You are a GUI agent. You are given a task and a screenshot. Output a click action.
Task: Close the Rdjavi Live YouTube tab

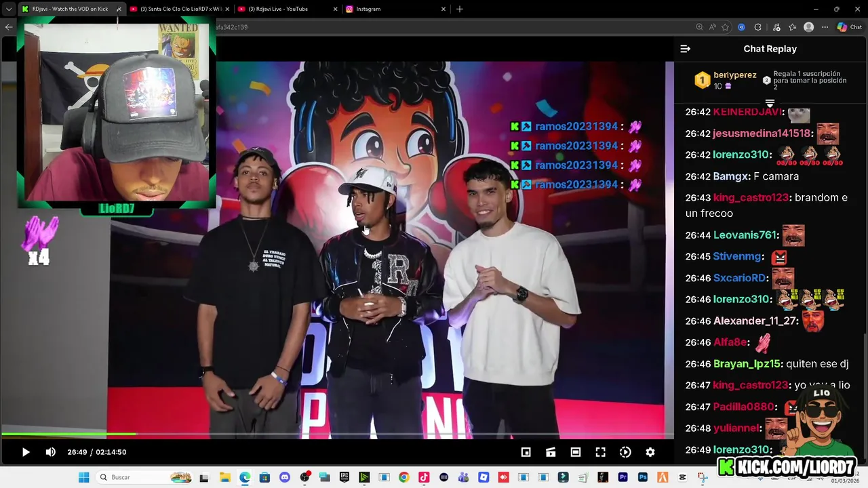coord(335,9)
